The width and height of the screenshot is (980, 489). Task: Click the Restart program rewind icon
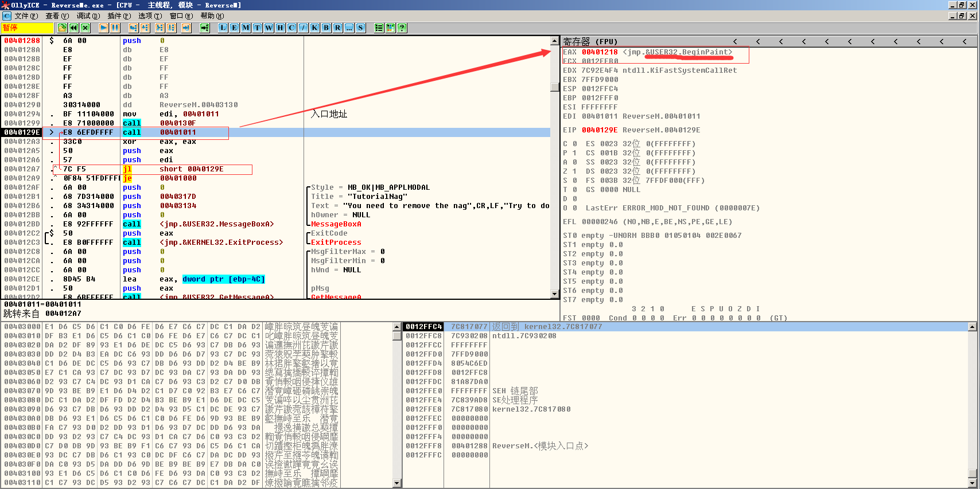tap(73, 28)
